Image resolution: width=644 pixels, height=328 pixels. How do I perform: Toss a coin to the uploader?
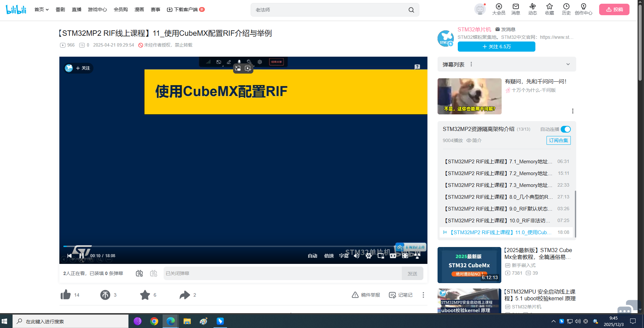pos(105,295)
